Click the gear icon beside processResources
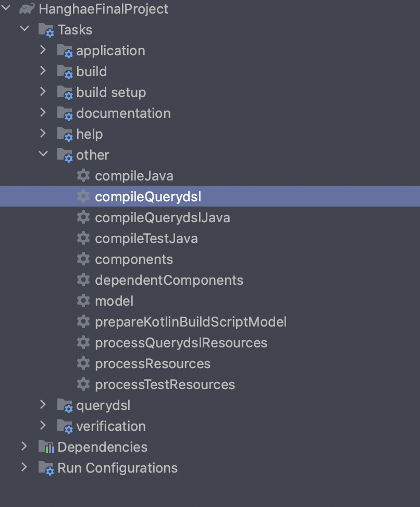The width and height of the screenshot is (420, 507). [83, 363]
